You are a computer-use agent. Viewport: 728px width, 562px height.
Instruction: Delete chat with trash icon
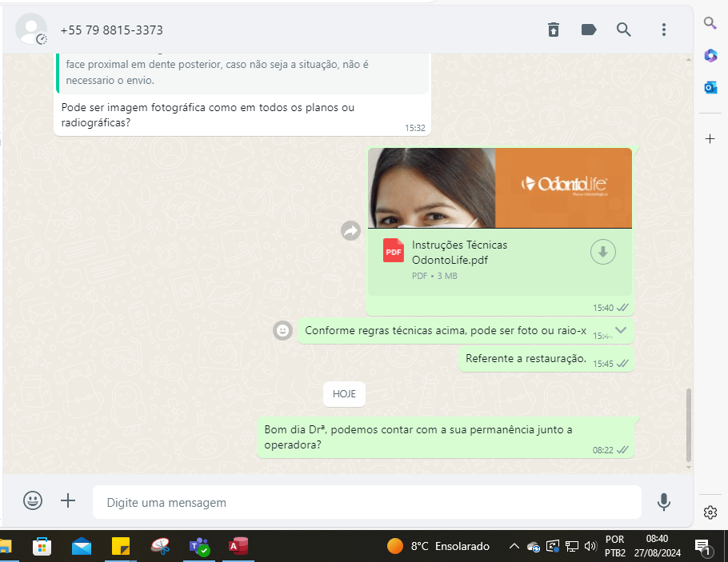point(553,30)
